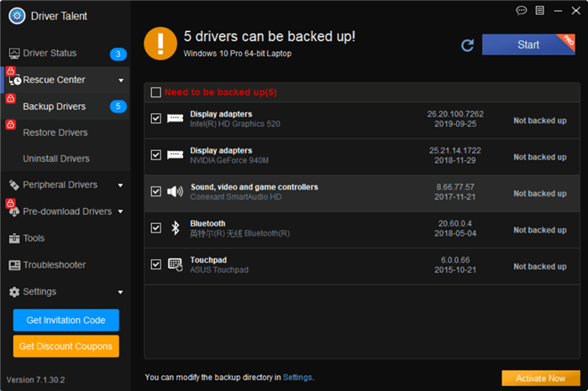Uncheck the NVIDIA GeForce 940M checkbox
Screen dimensions: 588x391
point(155,154)
